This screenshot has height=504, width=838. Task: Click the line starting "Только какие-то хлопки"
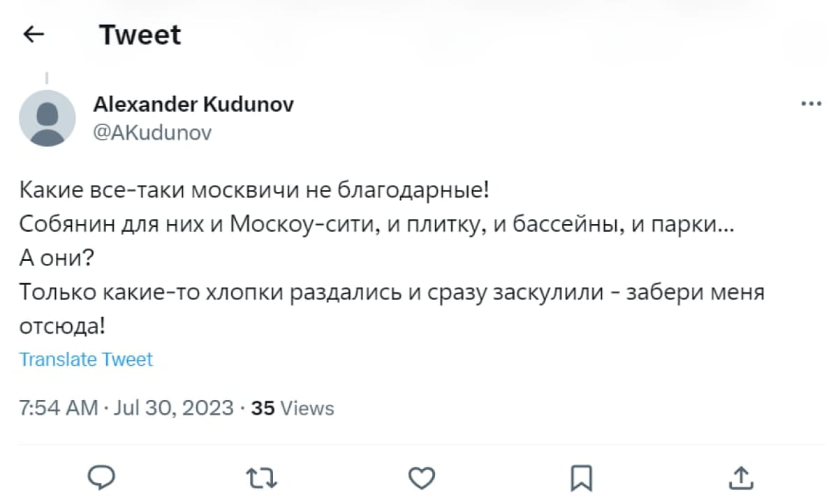[391, 292]
